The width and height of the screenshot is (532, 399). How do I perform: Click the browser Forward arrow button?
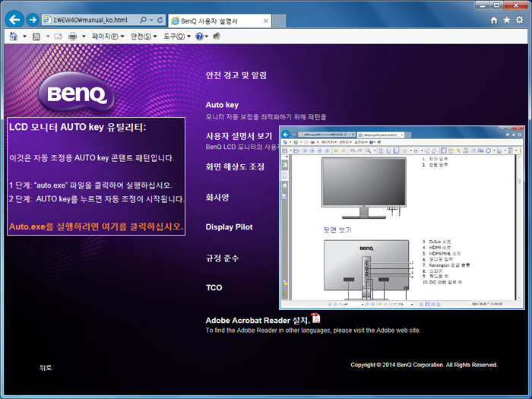[x=33, y=19]
